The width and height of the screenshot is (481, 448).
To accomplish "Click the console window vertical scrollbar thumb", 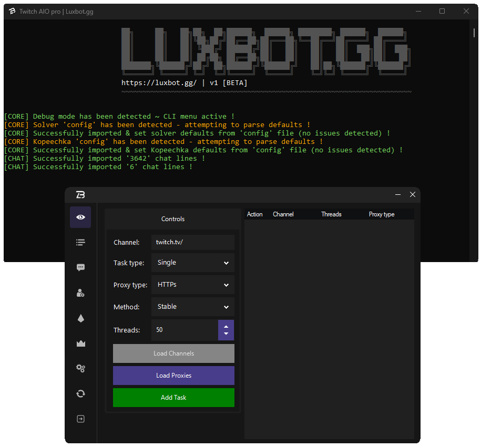I will click(x=474, y=33).
